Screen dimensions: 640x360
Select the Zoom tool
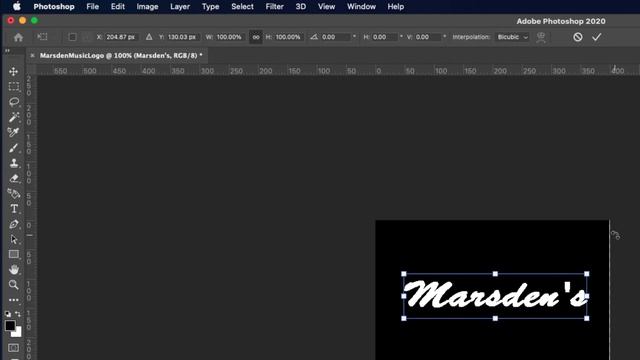coord(13,284)
